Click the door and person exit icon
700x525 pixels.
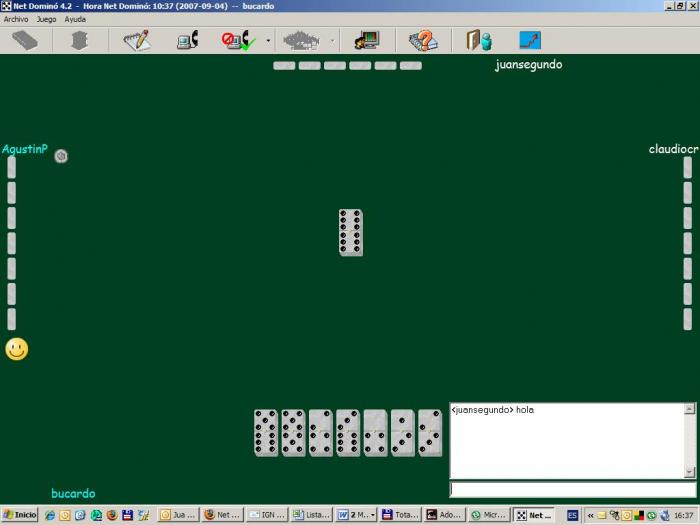(x=479, y=40)
